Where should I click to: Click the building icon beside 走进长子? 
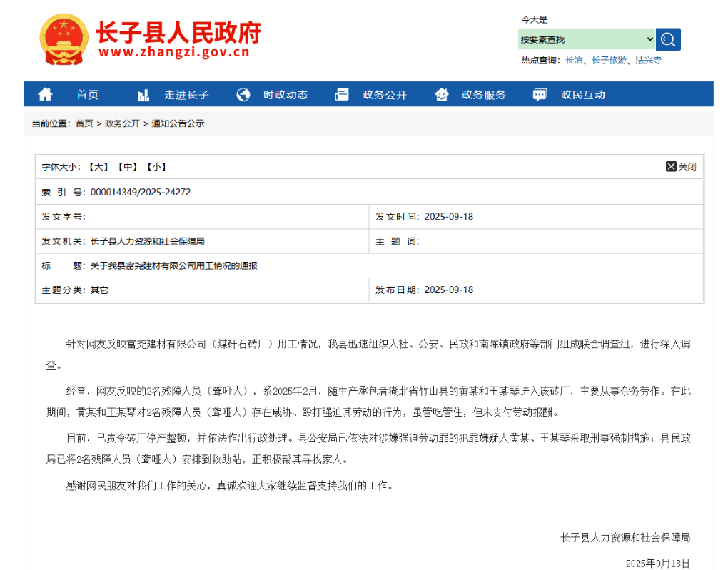point(143,95)
